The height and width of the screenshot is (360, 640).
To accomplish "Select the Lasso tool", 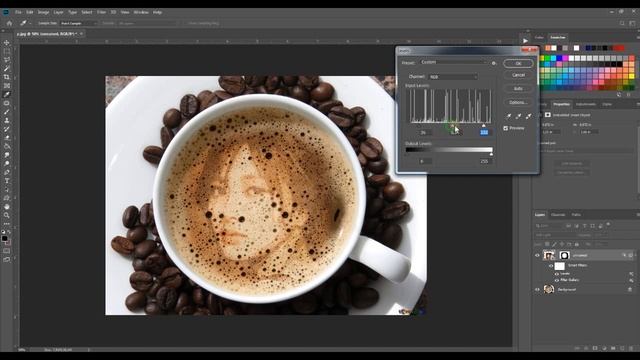I will [x=7, y=60].
